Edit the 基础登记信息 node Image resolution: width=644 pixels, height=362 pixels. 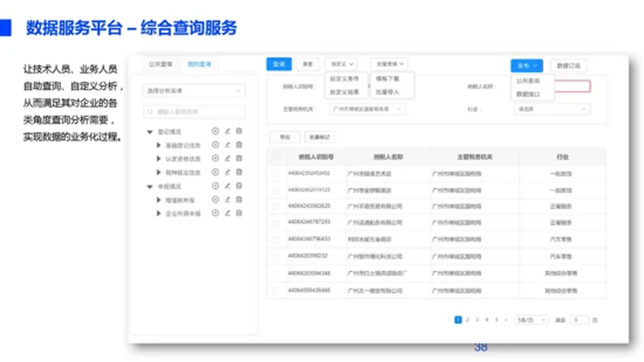pos(227,145)
